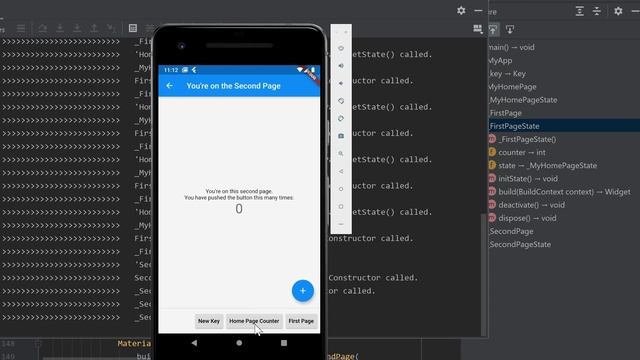The height and width of the screenshot is (360, 640).
Task: Click console line "Constructor called." near bottom
Action: [373, 278]
